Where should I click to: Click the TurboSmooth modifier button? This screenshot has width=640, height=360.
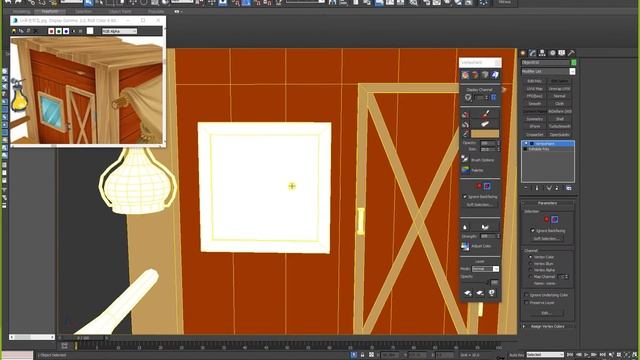coord(560,127)
